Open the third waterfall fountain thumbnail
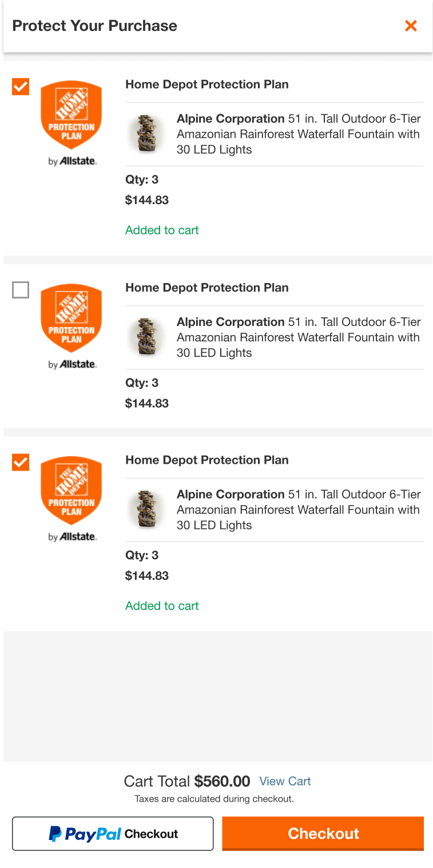This screenshot has height=868, width=433. point(146,509)
